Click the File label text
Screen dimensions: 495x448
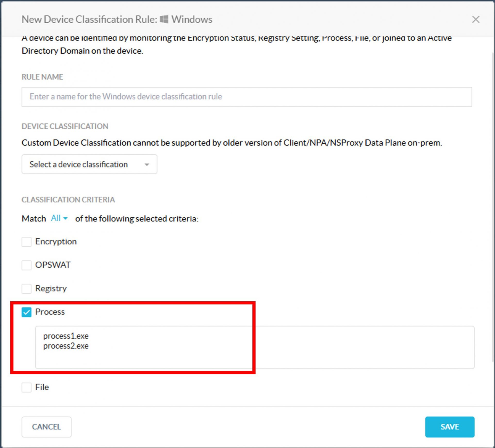[42, 387]
